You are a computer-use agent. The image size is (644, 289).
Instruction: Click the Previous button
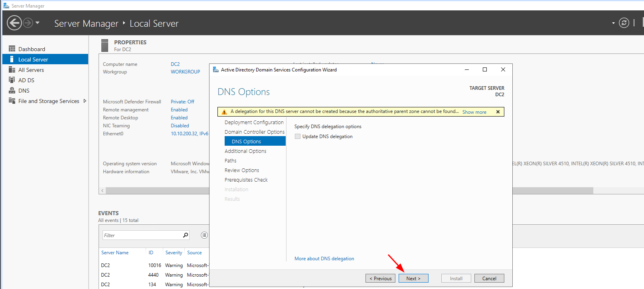click(x=380, y=278)
